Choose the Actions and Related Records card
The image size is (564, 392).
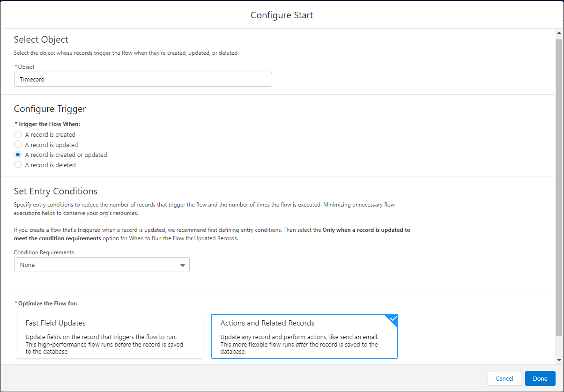point(304,336)
